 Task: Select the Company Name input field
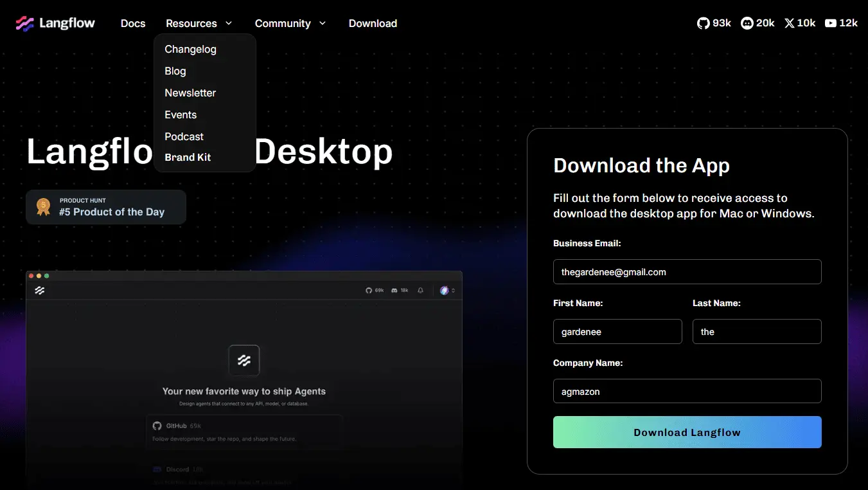(687, 391)
